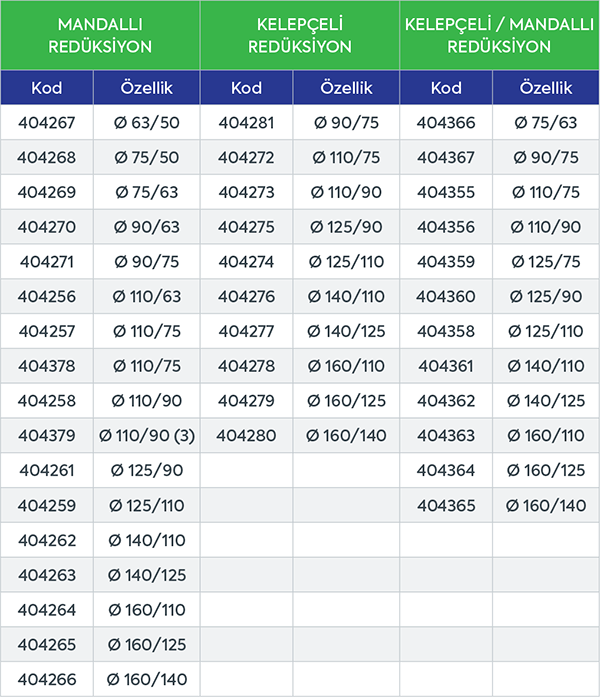Select product code 404359
This screenshot has width=600, height=697.
coord(446,262)
